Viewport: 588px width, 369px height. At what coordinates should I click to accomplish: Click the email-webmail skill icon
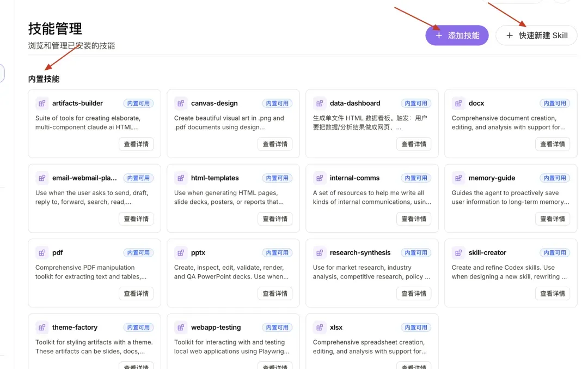[41, 178]
